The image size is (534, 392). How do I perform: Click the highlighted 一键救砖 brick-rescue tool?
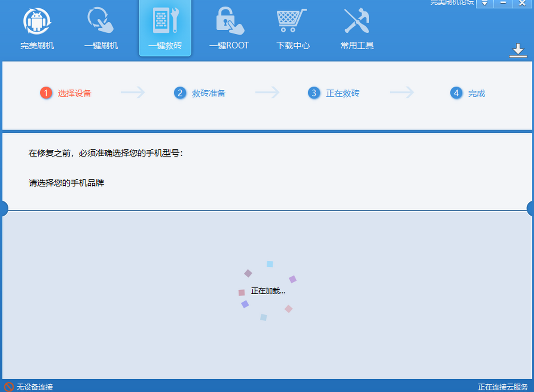(x=165, y=27)
